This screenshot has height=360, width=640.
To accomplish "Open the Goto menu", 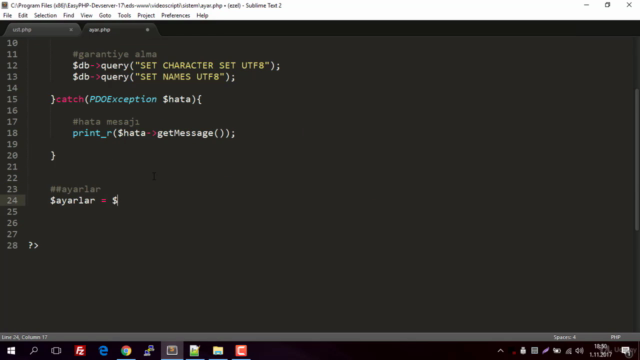I will (x=105, y=16).
